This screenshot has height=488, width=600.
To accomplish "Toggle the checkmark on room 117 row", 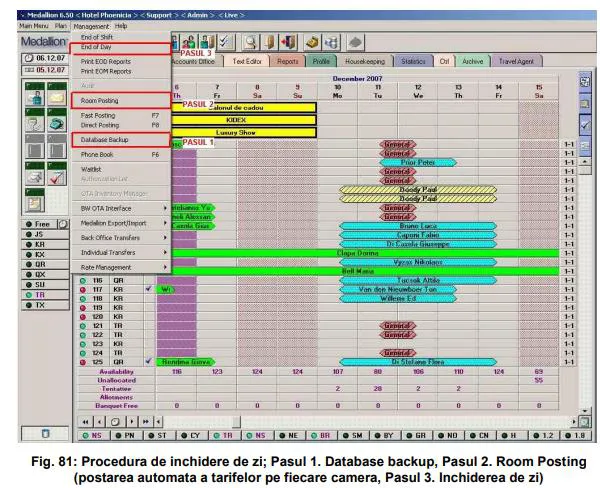I will [x=148, y=289].
